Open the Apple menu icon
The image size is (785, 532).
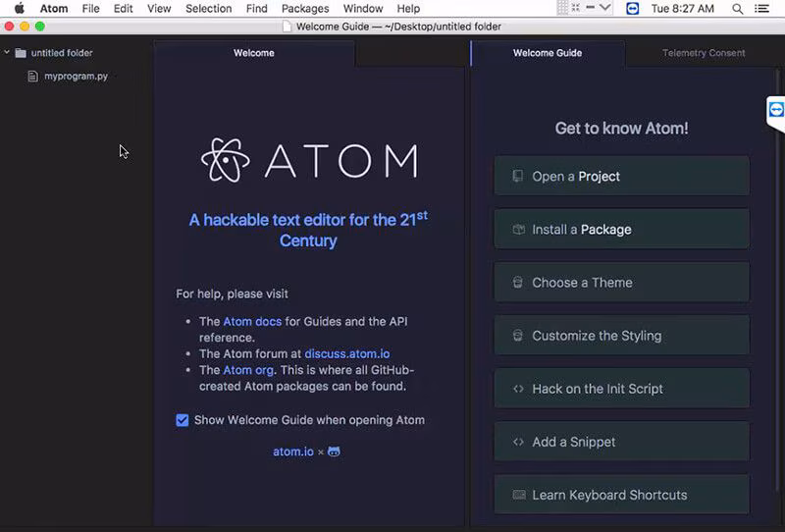click(x=19, y=8)
